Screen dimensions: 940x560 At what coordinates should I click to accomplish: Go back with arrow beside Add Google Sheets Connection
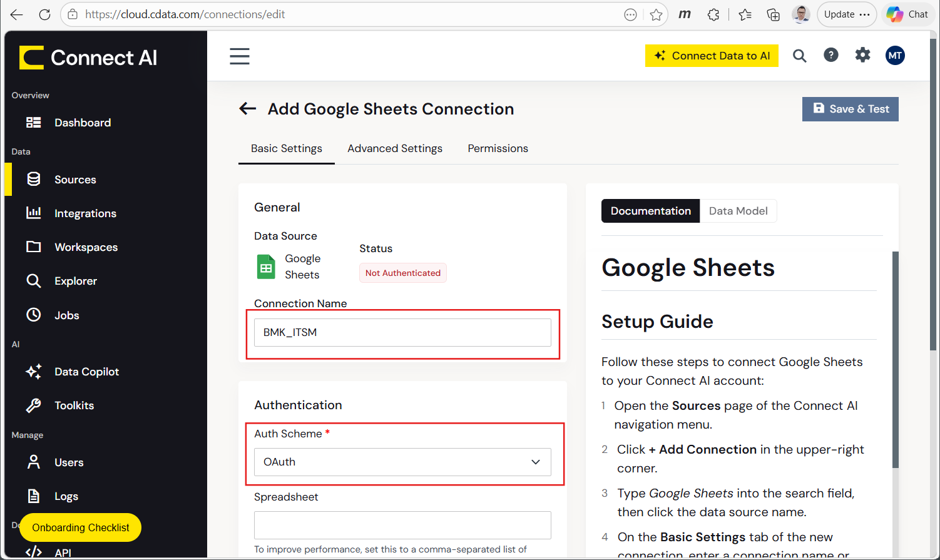pyautogui.click(x=248, y=109)
